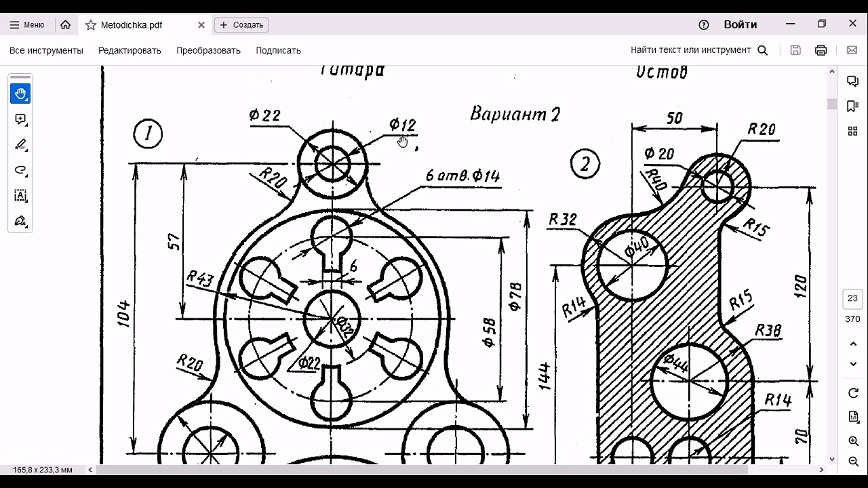The height and width of the screenshot is (488, 868).
Task: Select the Add text box tool
Action: (x=20, y=196)
